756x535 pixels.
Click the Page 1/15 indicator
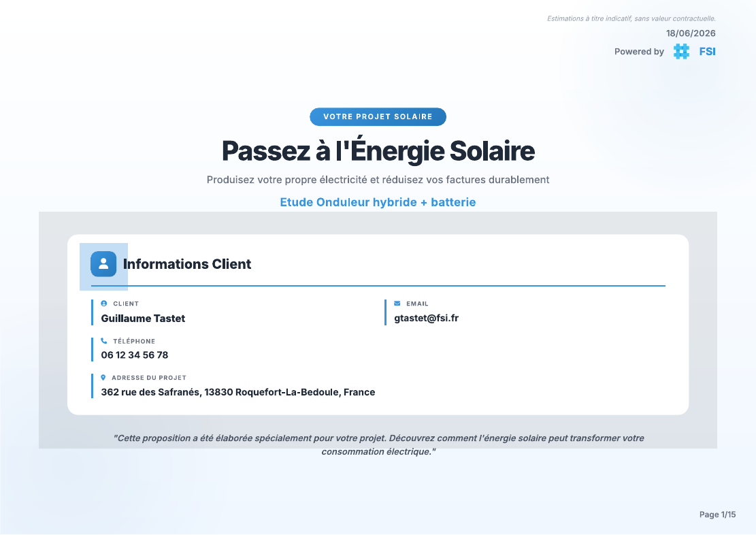pyautogui.click(x=717, y=515)
